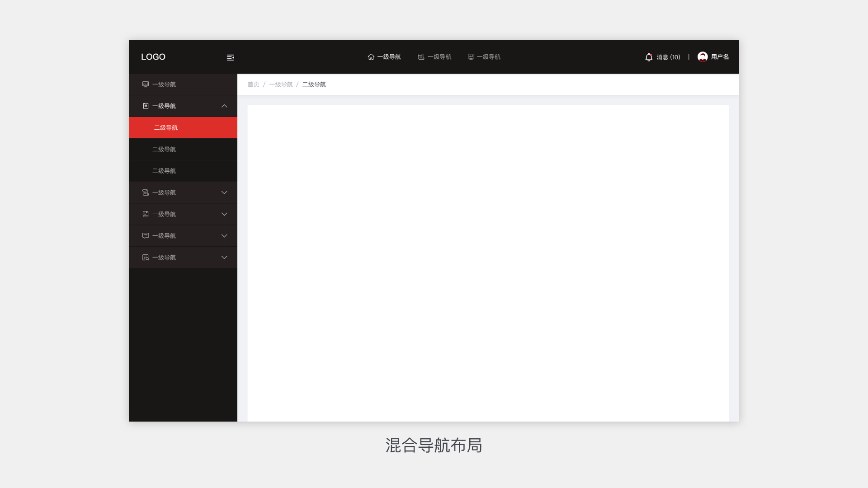The width and height of the screenshot is (868, 488).
Task: Collapse the expanded sidebar menu with up chevron
Action: tap(224, 106)
